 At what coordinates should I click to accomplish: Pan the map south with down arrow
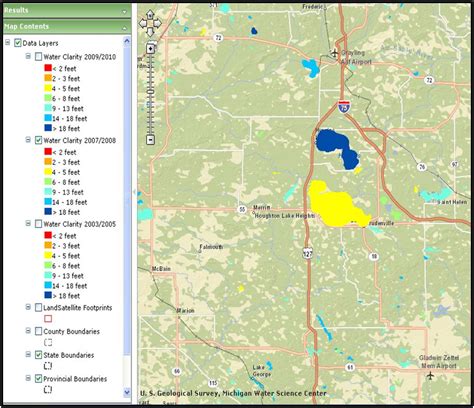[150, 32]
